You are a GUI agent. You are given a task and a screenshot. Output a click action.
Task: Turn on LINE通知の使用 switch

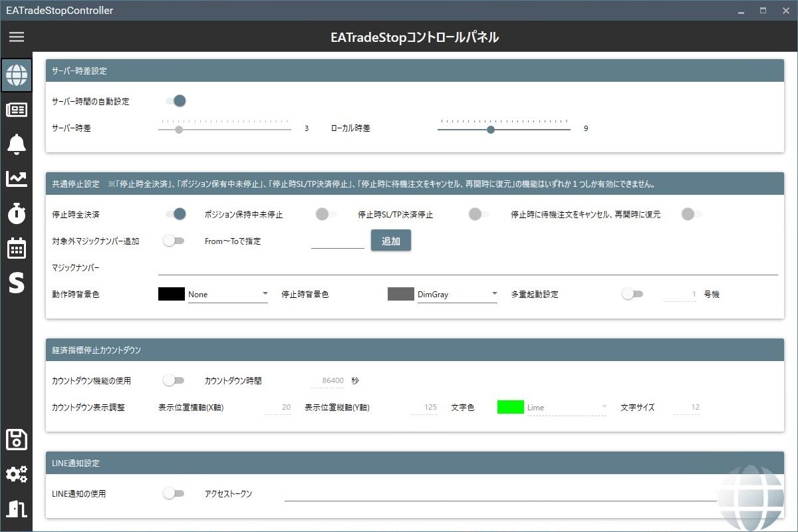[x=174, y=493]
